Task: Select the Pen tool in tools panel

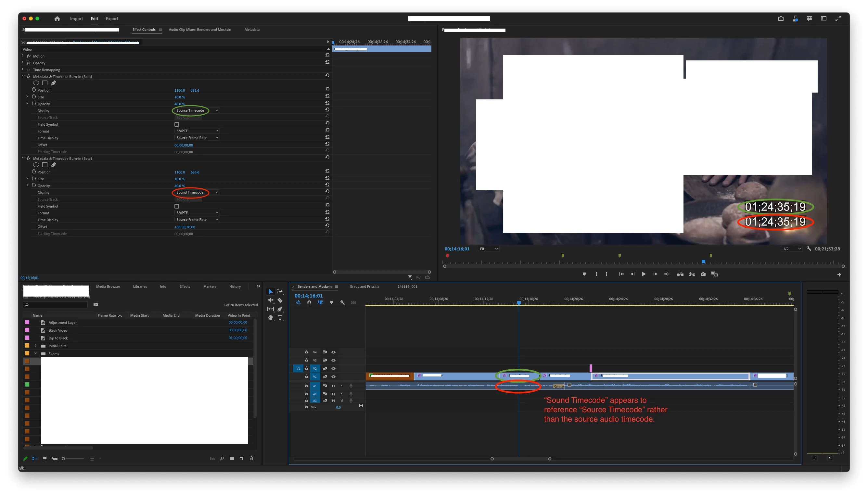Action: click(x=280, y=309)
